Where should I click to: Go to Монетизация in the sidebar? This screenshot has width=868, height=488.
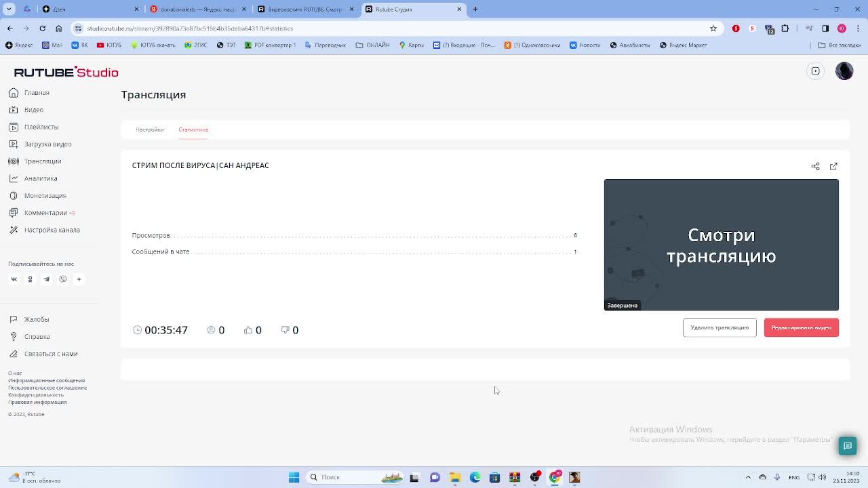45,195
